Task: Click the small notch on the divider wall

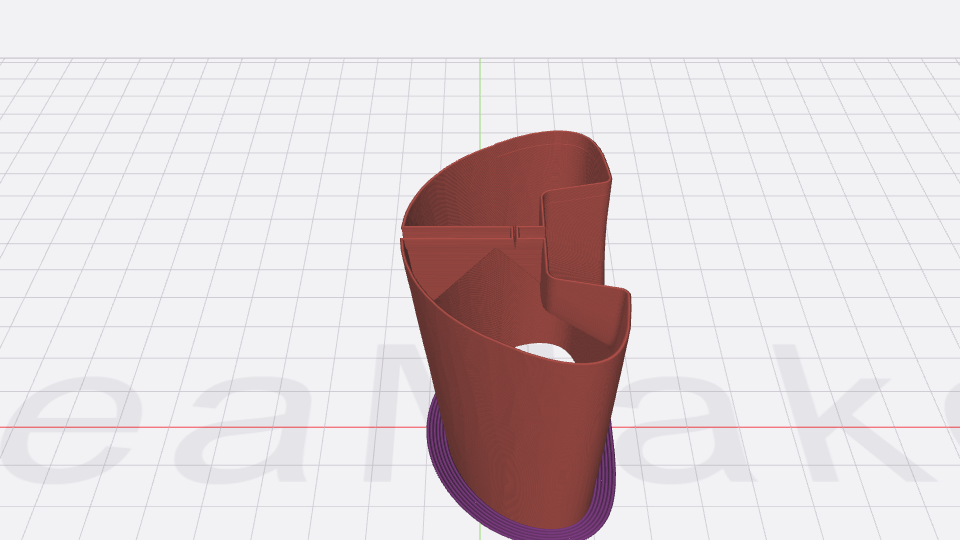Action: click(515, 233)
